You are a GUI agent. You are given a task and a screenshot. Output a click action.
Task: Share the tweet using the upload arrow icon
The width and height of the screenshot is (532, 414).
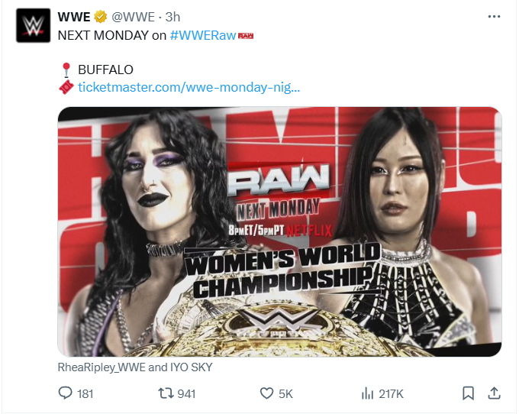pos(494,393)
